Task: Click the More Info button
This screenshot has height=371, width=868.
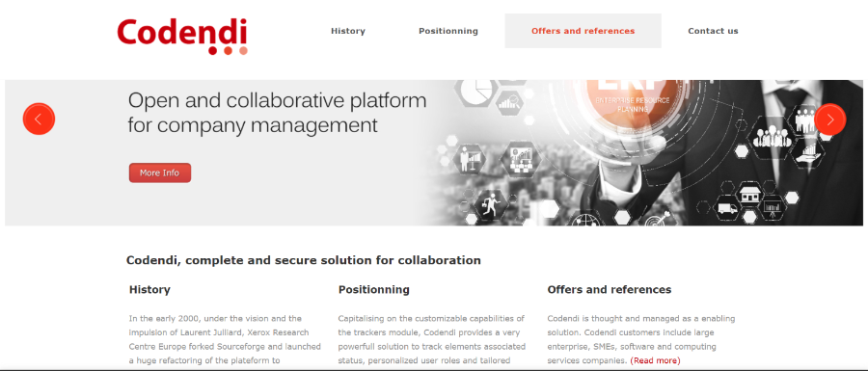Action: [x=160, y=172]
